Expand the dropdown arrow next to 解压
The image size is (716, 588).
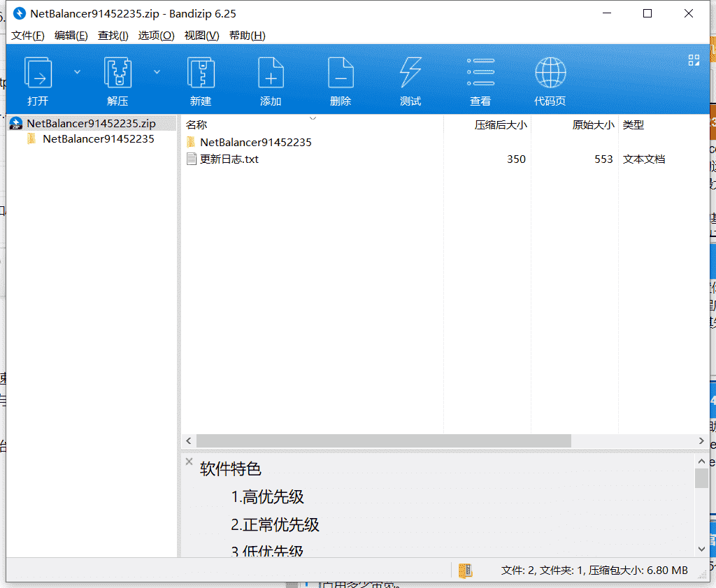coord(157,72)
